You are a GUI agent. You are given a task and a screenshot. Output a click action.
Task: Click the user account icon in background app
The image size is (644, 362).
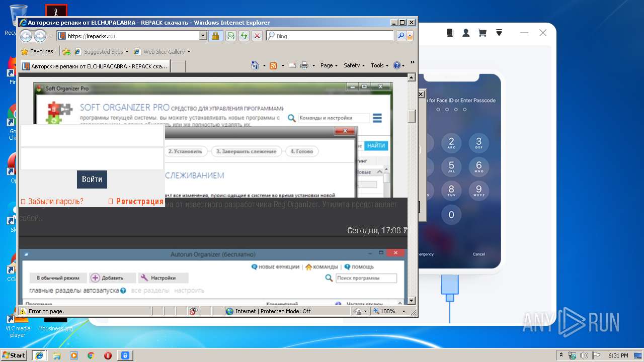pyautogui.click(x=466, y=33)
